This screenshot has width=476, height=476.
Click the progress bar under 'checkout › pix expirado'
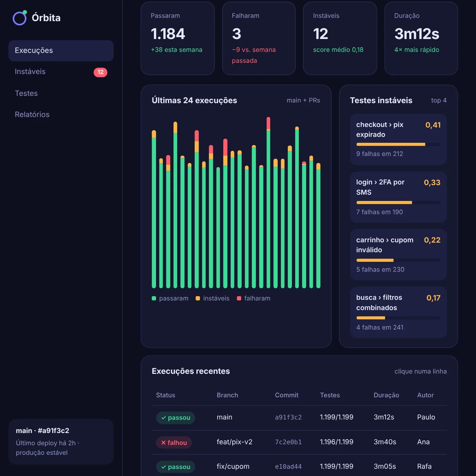click(398, 144)
